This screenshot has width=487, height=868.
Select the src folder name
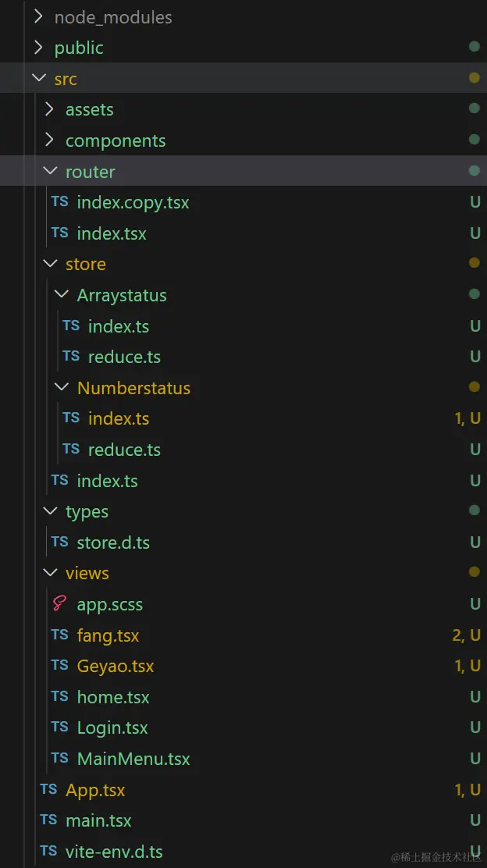click(x=66, y=79)
